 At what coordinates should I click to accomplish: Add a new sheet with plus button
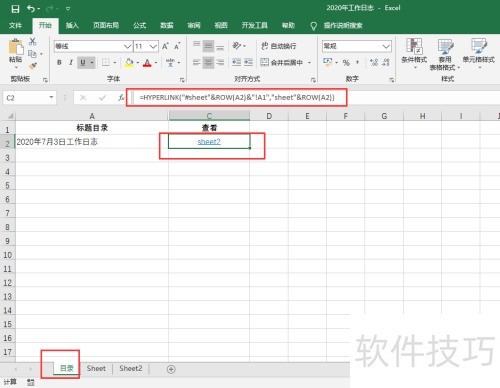click(171, 369)
